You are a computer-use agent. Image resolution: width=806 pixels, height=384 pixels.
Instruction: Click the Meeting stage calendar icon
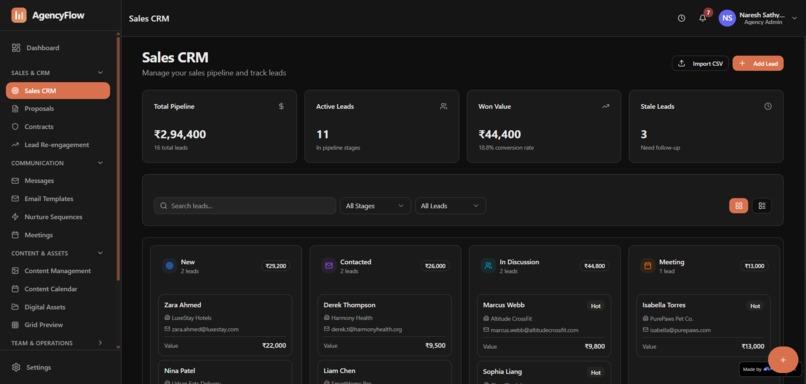[648, 266]
